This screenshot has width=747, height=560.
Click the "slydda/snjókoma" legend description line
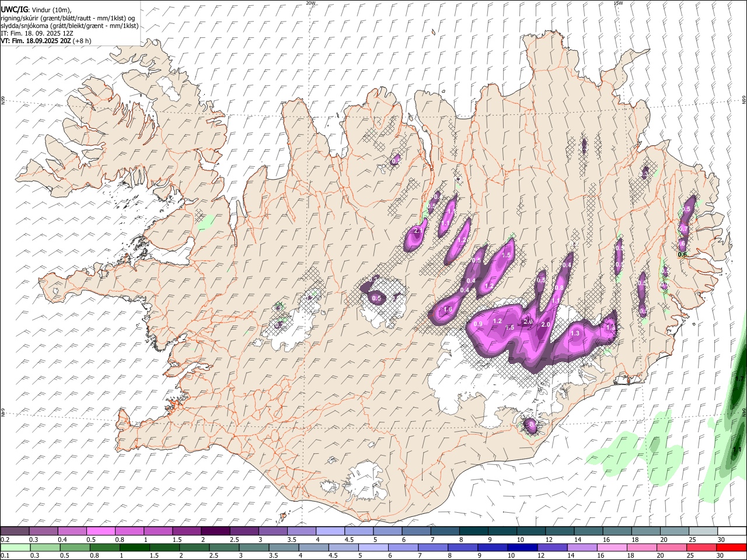(69, 26)
